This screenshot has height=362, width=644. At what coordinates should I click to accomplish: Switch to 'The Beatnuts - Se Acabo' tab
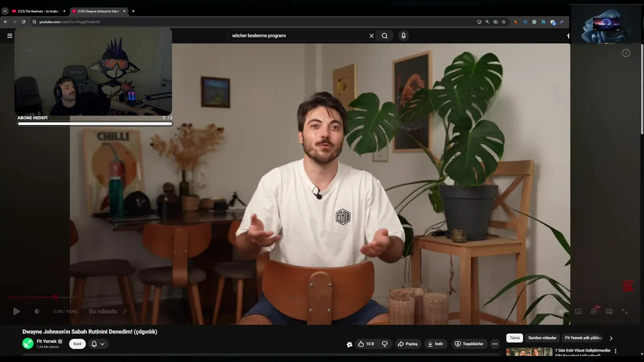[x=39, y=11]
